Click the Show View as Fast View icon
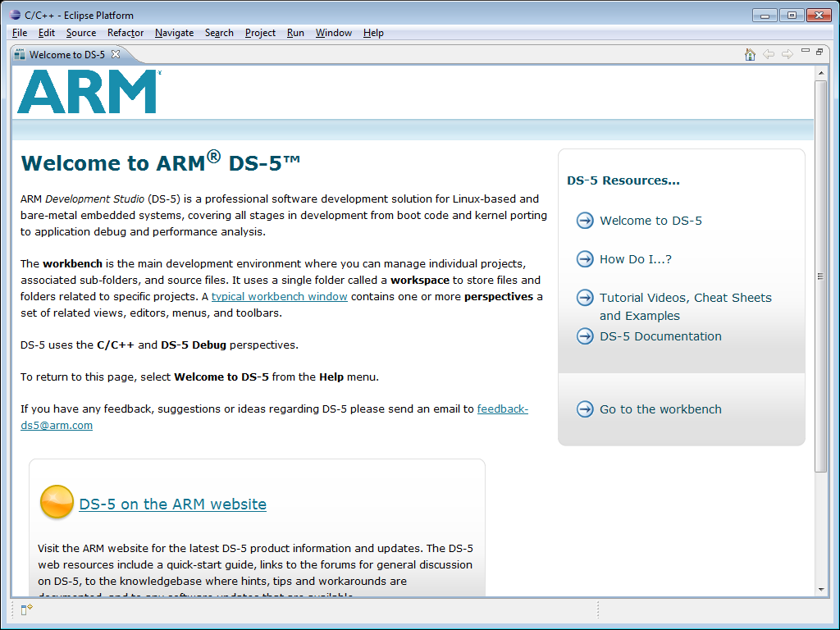The height and width of the screenshot is (630, 840). 26,609
